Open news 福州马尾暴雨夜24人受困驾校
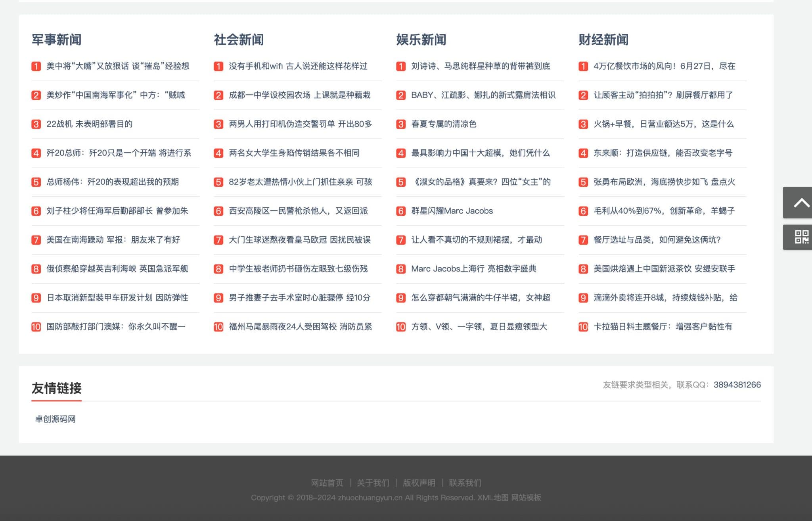The image size is (812, 521). [301, 327]
